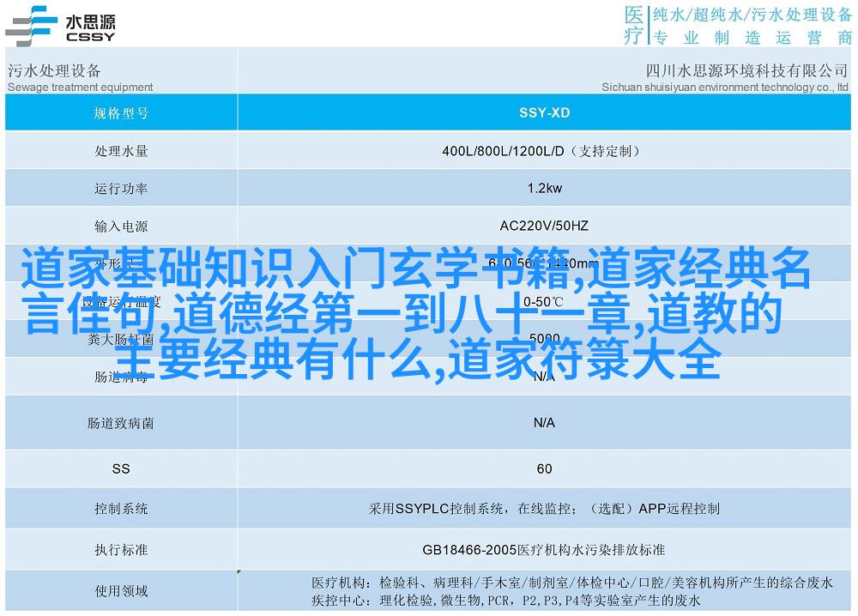Screen dimensions: 858x616
Task: Select the 污水处理设备 title
Action: tap(54, 70)
